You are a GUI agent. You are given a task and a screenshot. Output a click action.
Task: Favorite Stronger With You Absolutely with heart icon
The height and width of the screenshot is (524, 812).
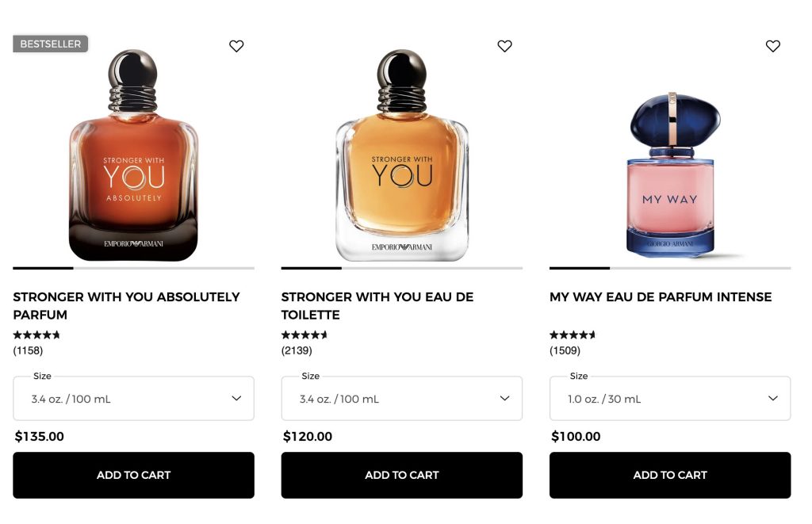(x=236, y=46)
